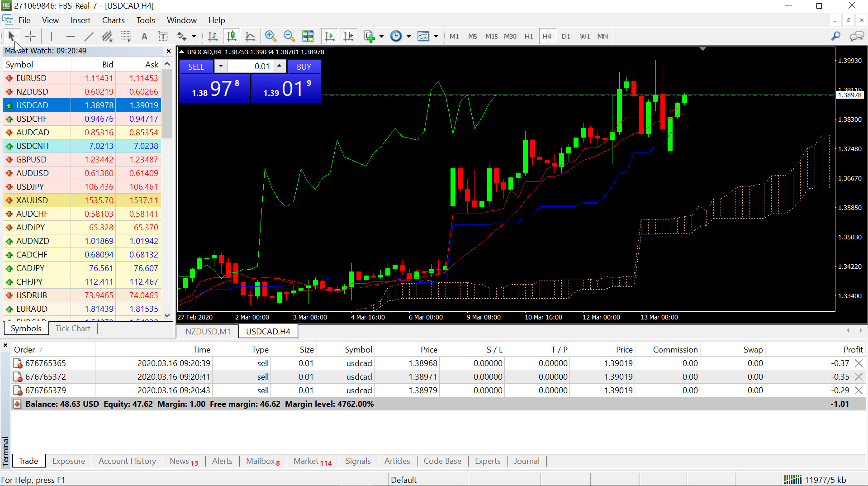868x486 pixels.
Task: Select the cursor pointer tool
Action: click(x=12, y=36)
